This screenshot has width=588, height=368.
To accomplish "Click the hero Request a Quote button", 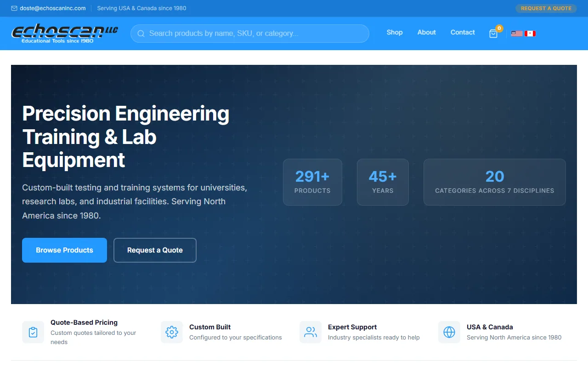I will 155,250.
